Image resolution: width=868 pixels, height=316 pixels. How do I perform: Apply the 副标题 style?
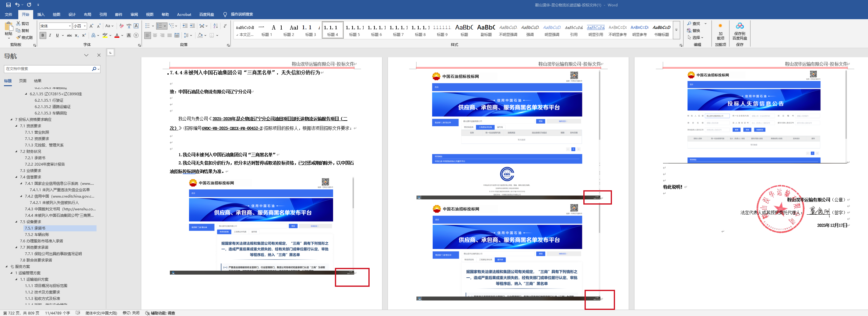486,30
